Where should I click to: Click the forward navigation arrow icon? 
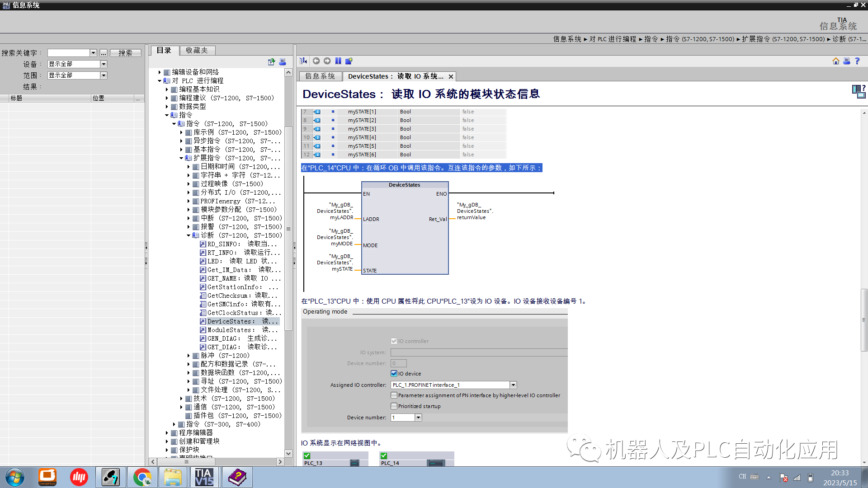327,61
